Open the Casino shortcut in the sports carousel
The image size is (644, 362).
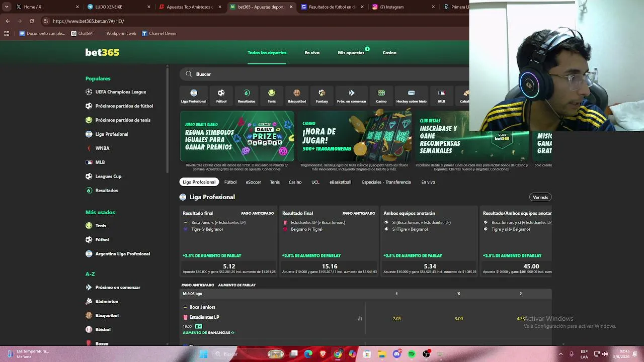coord(381,96)
